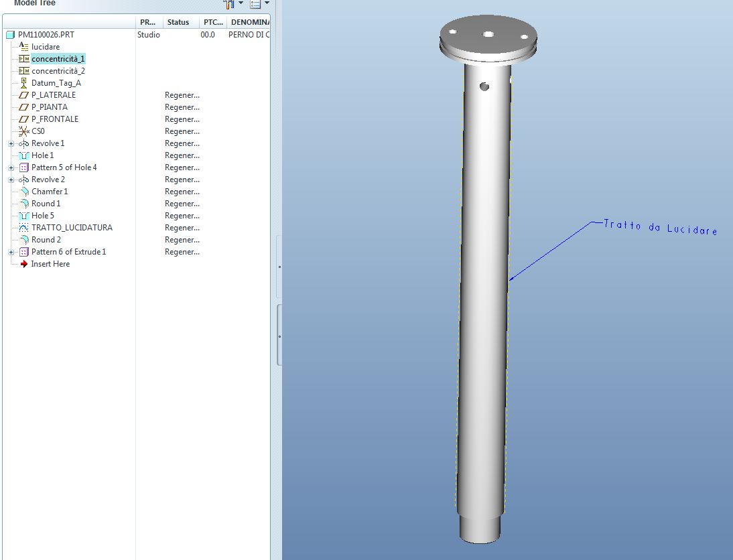The width and height of the screenshot is (733, 560).
Task: Click the 00.0 revision cell
Action: pos(208,35)
